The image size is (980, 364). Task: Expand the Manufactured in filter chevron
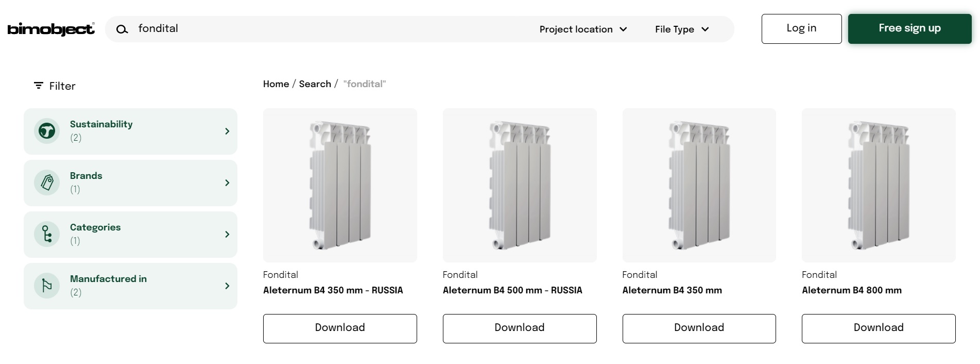click(227, 286)
